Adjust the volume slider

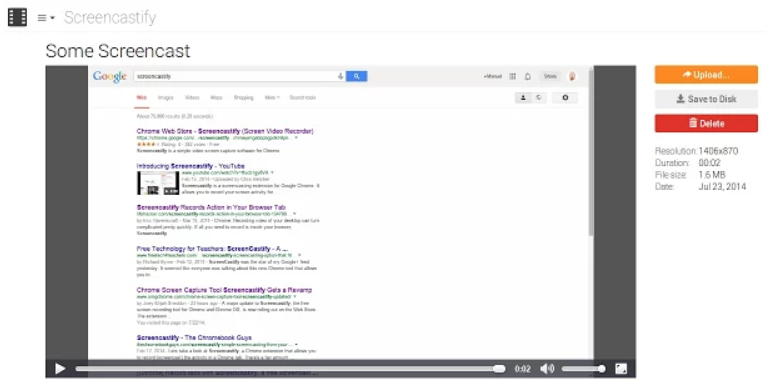583,369
